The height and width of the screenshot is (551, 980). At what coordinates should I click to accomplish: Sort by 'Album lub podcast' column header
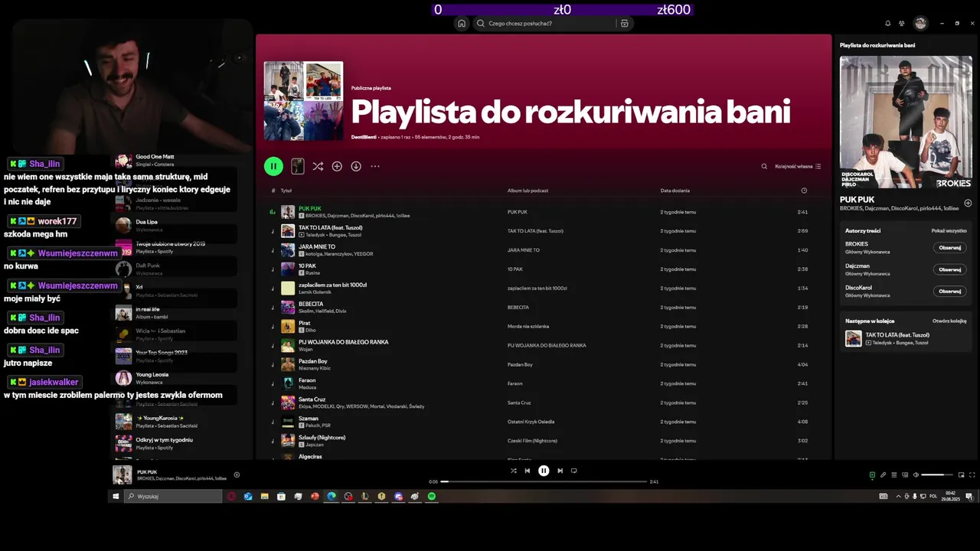pyautogui.click(x=528, y=191)
